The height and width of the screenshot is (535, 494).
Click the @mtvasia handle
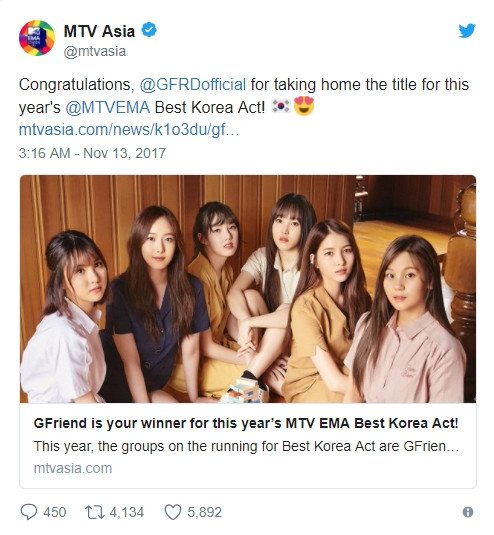tap(95, 52)
